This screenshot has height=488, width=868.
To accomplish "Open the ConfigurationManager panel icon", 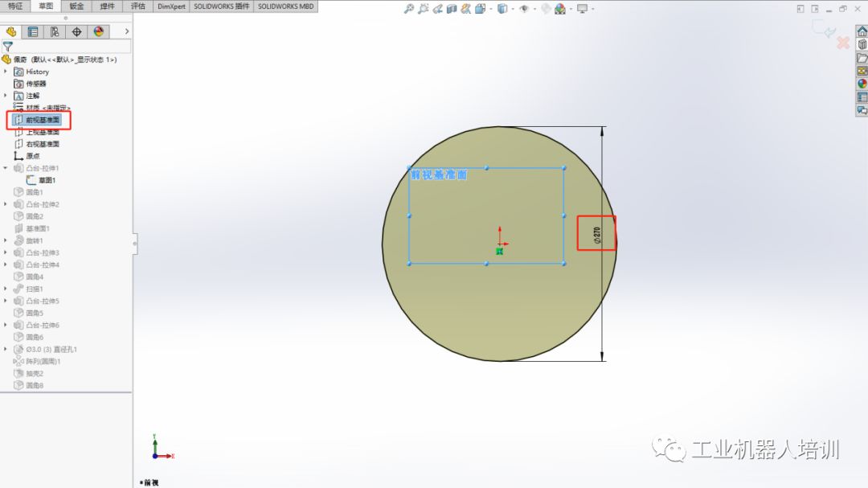I will [x=55, y=32].
